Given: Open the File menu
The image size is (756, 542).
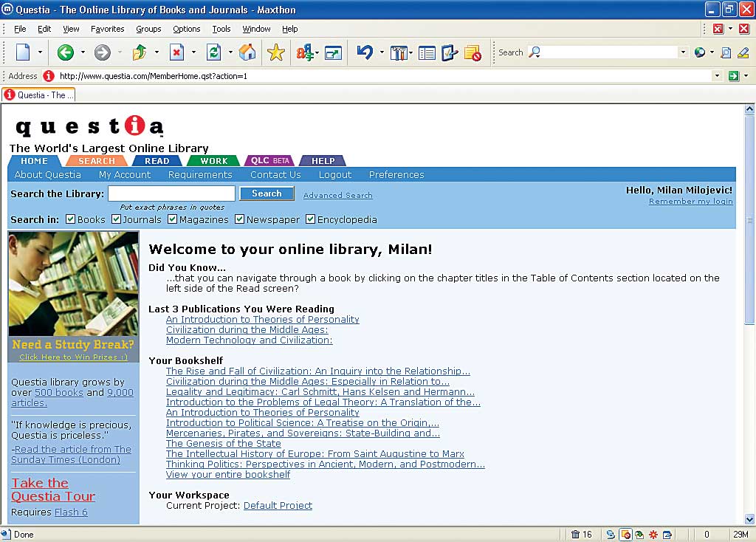Looking at the screenshot, I should point(20,29).
